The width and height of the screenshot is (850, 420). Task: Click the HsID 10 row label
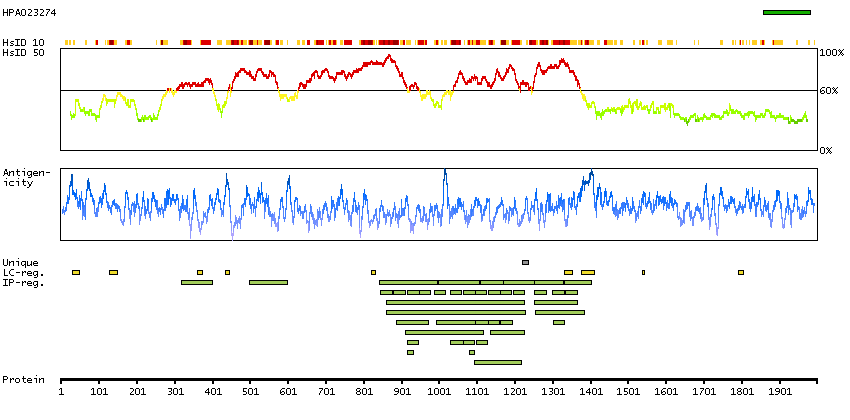coord(23,42)
